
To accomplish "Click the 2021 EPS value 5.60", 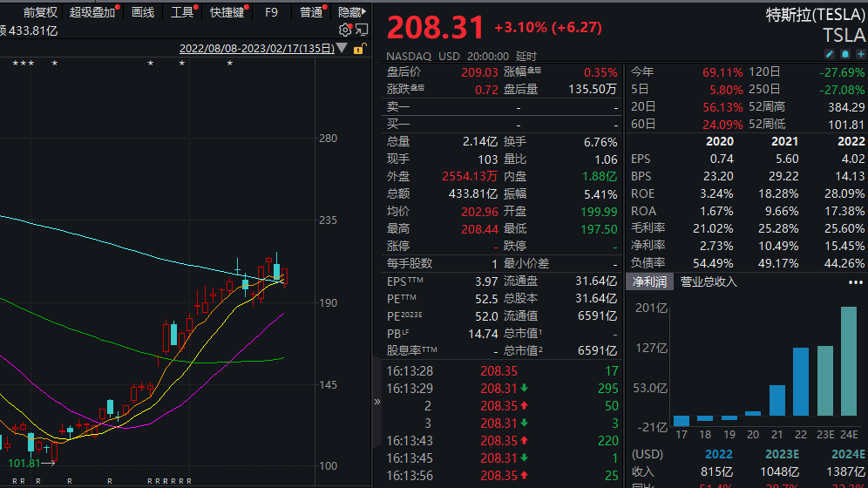I will click(787, 159).
